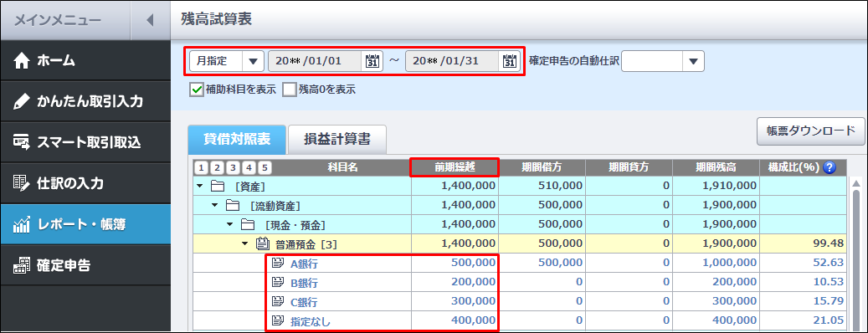The height and width of the screenshot is (333, 868).
Task: Click the 前期繰越 column header
Action: click(455, 167)
